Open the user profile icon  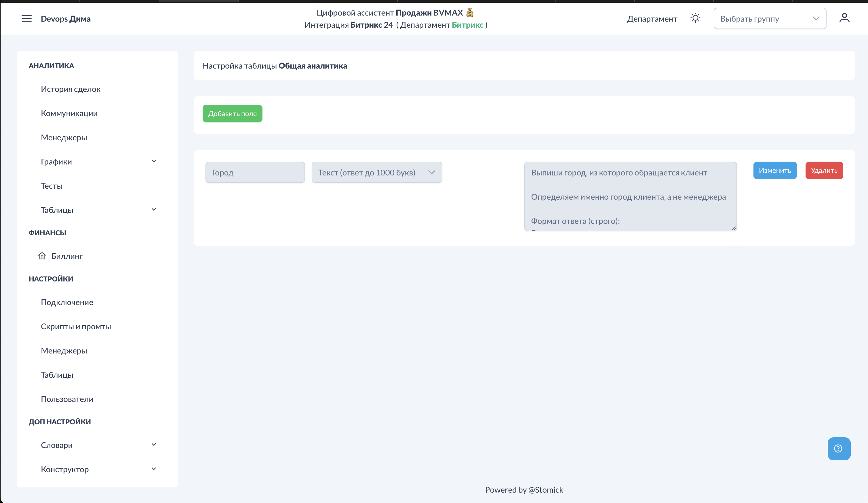click(x=844, y=18)
